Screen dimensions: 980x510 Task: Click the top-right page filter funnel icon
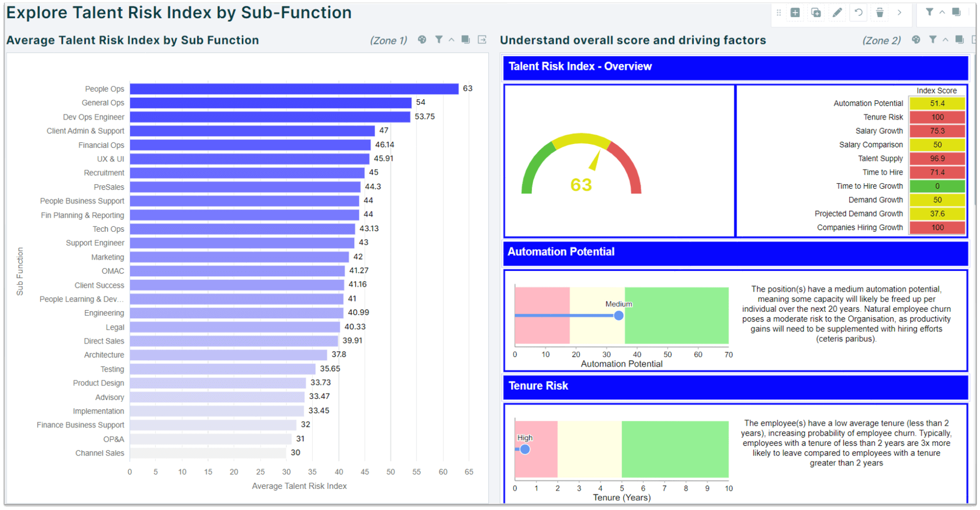pos(929,13)
